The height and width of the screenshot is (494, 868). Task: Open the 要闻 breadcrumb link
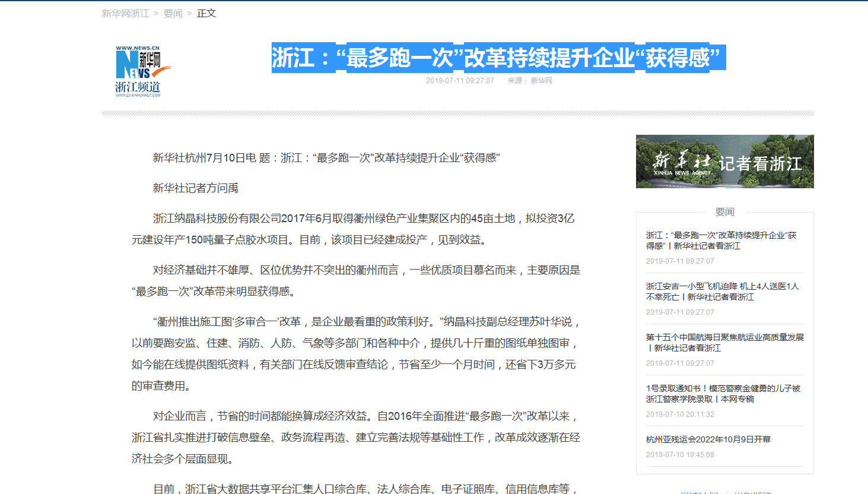(x=173, y=13)
